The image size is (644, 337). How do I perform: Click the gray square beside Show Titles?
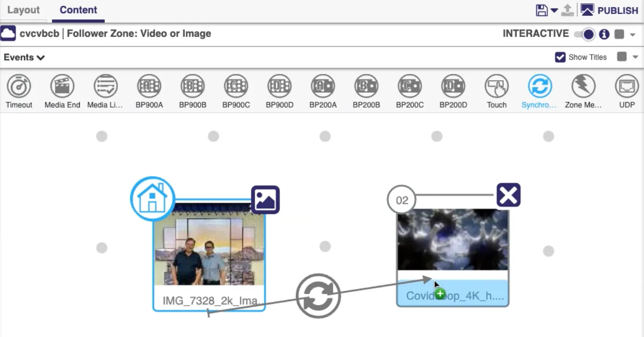click(x=622, y=56)
